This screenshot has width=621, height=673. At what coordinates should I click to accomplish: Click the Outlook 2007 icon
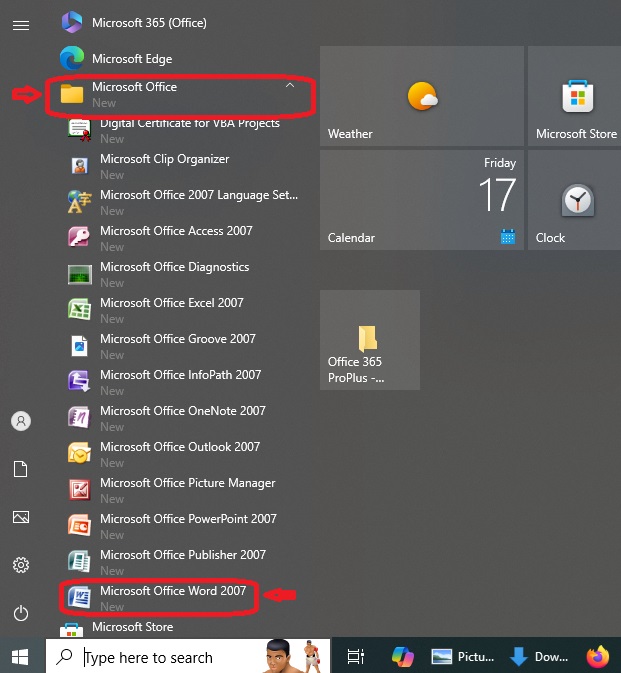pos(79,453)
